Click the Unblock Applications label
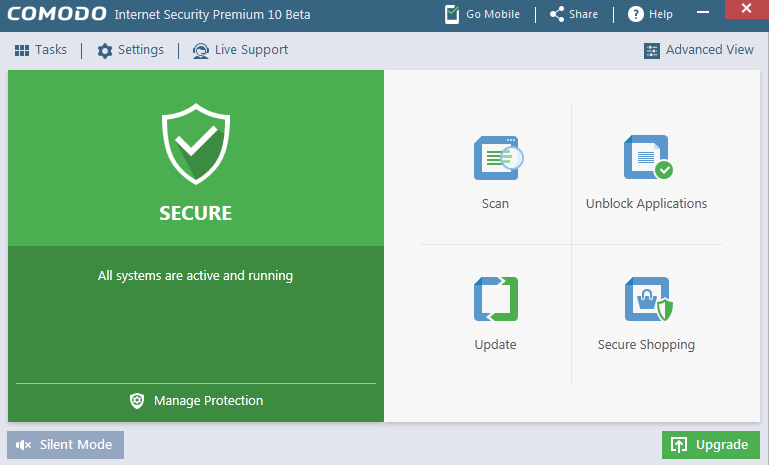Screen dimensions: 769x465 point(646,204)
